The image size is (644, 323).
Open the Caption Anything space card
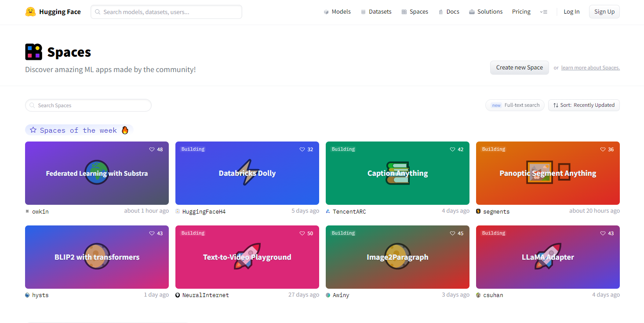pos(397,173)
